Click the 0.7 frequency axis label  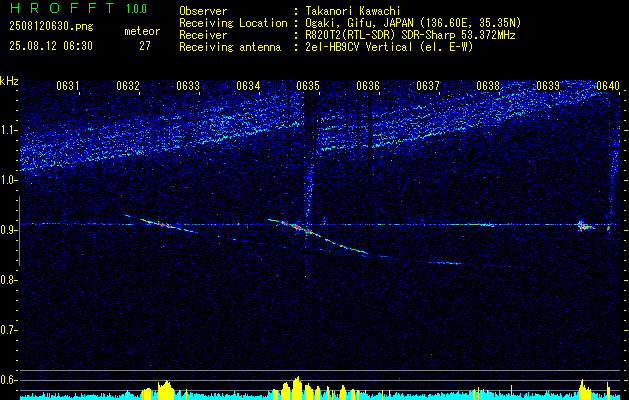[x=8, y=330]
